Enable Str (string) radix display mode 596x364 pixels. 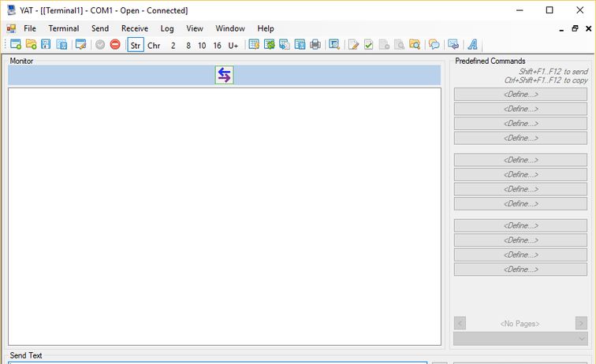(x=136, y=45)
